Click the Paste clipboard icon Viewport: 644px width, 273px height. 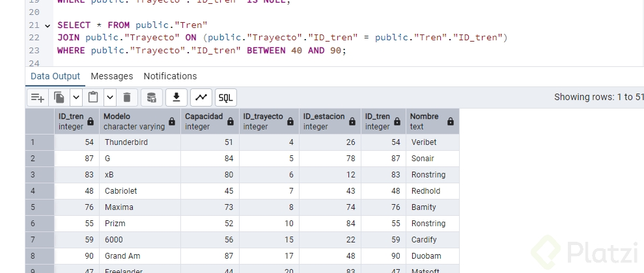click(93, 97)
